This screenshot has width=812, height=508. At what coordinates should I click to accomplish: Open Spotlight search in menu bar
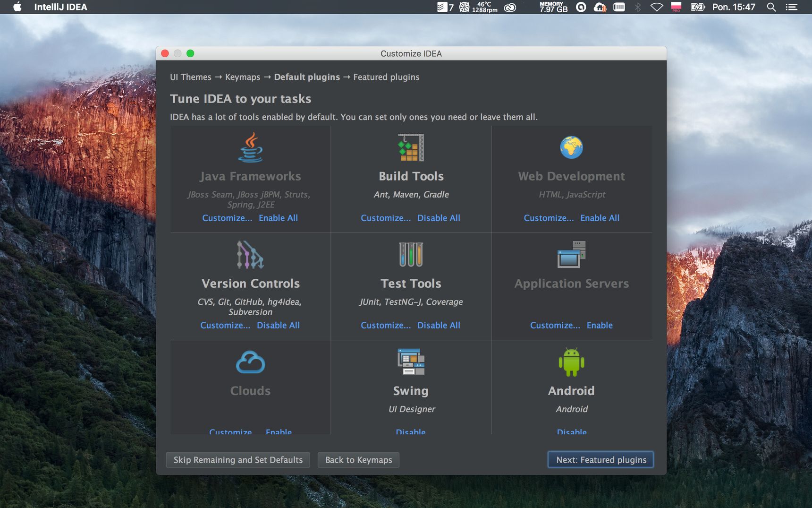click(x=771, y=7)
